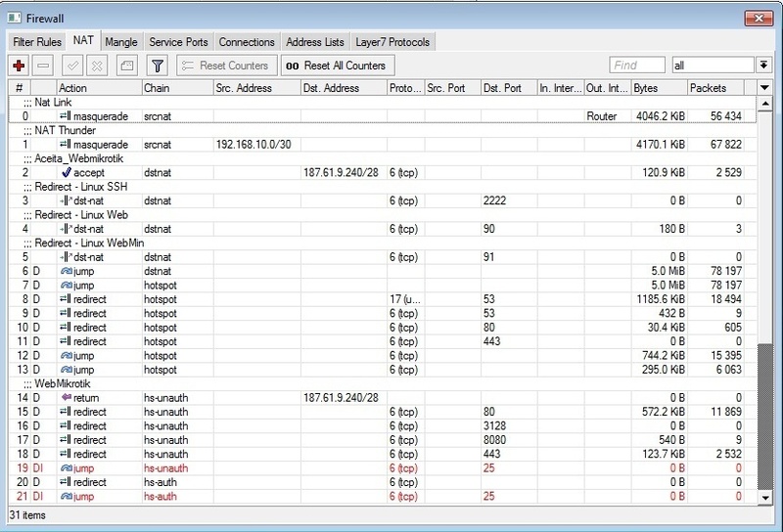
Task: Select jump icon in rule 12
Action: tap(66, 355)
